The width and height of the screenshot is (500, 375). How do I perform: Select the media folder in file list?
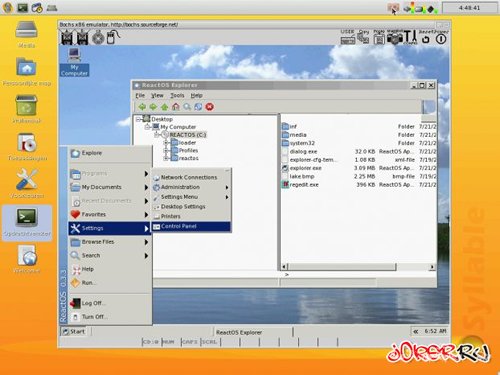pyautogui.click(x=298, y=135)
